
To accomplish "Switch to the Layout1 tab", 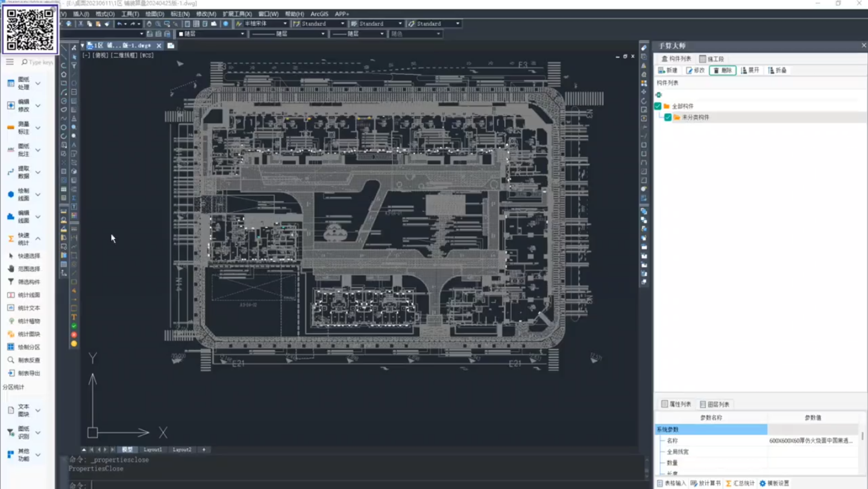I will [x=153, y=450].
